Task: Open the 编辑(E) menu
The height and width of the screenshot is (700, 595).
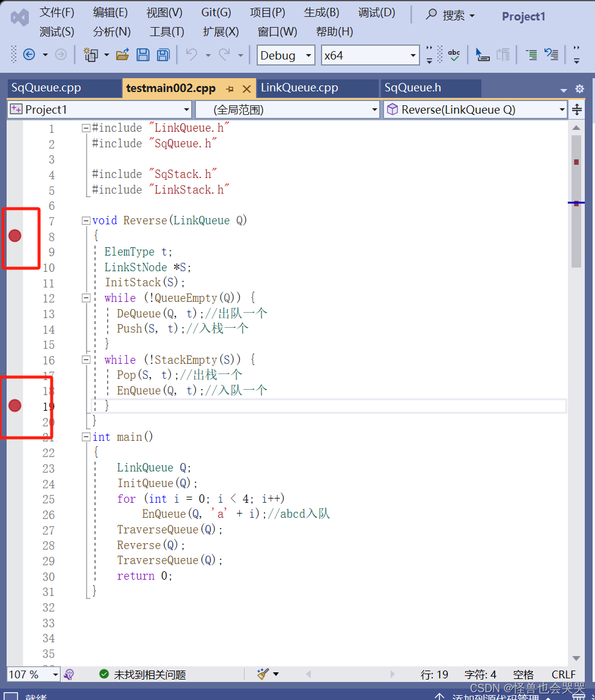Action: click(x=110, y=13)
